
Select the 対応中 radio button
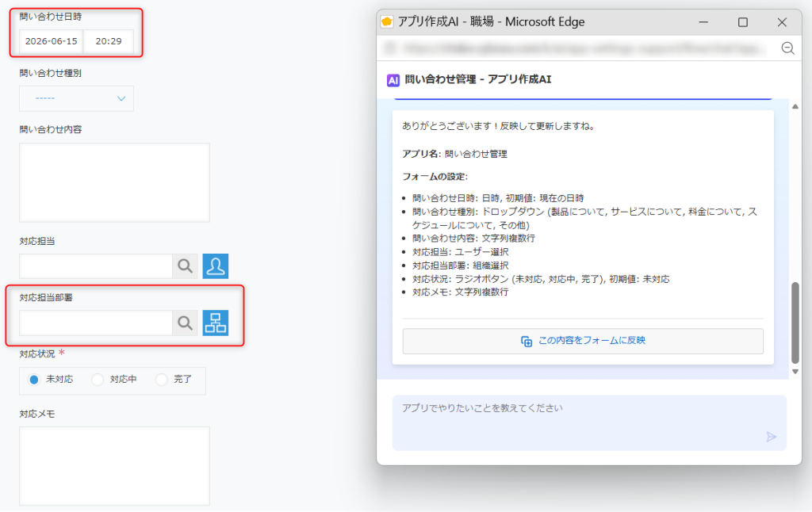[x=97, y=380]
